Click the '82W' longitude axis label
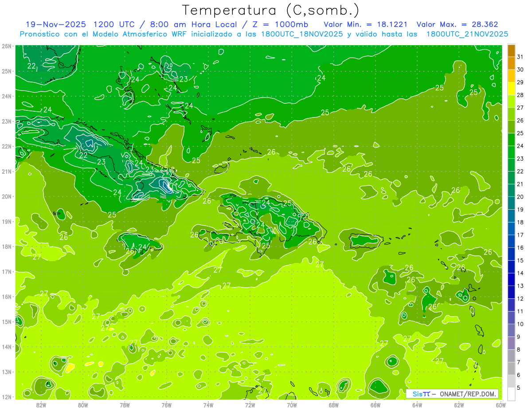The image size is (532, 411). tap(41, 405)
